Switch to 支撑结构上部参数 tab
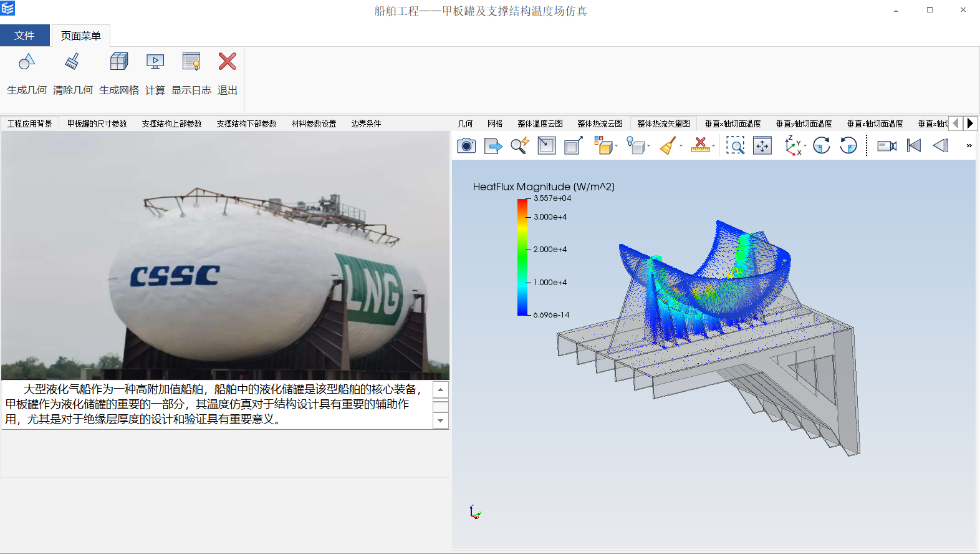Viewport: 980px width, 554px height. pyautogui.click(x=171, y=124)
